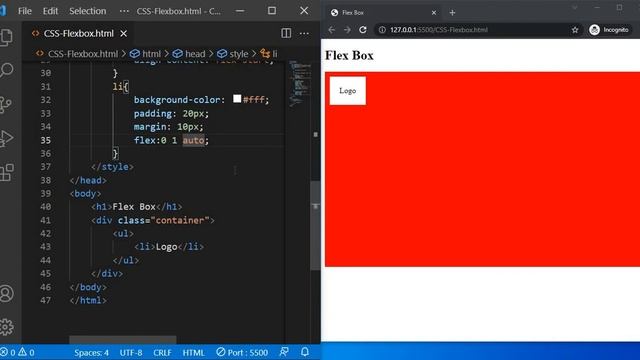Stop Live Server via Port : 5500
Image resolution: width=640 pixels, height=360 pixels.
click(242, 352)
